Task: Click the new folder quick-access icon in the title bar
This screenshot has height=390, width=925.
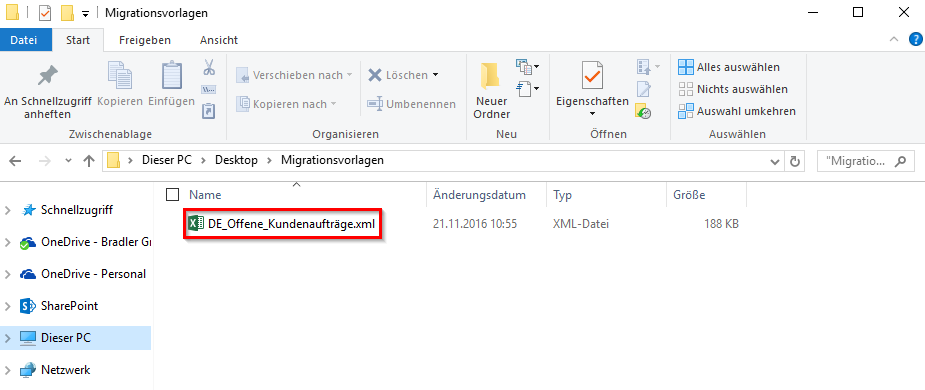Action: point(67,12)
